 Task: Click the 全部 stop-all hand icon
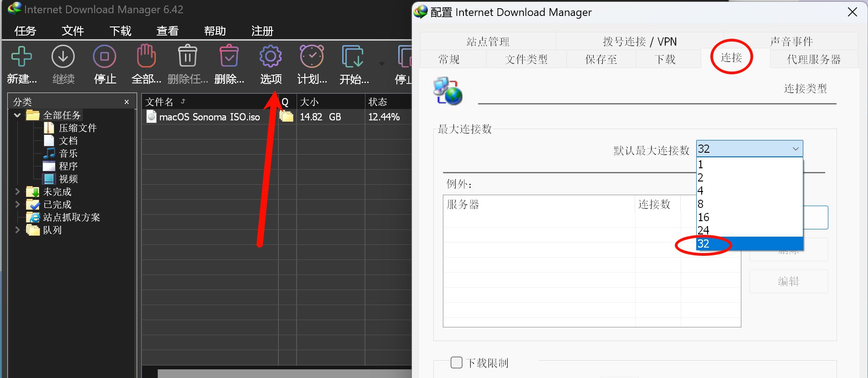(x=146, y=56)
